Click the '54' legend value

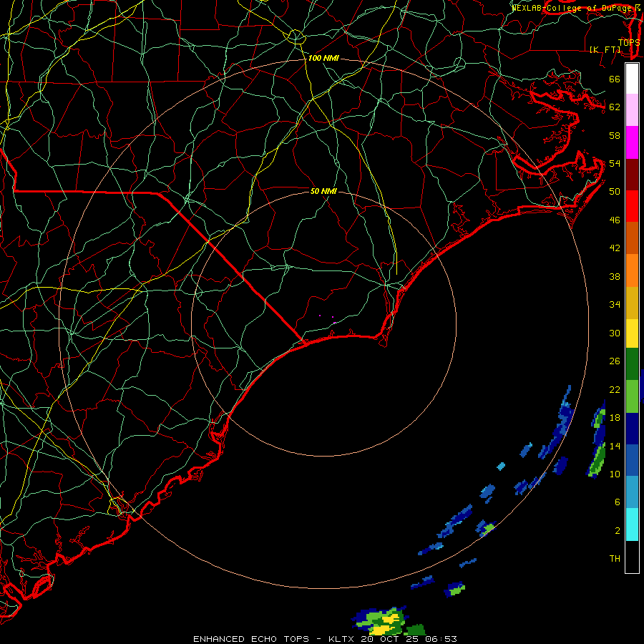click(615, 163)
